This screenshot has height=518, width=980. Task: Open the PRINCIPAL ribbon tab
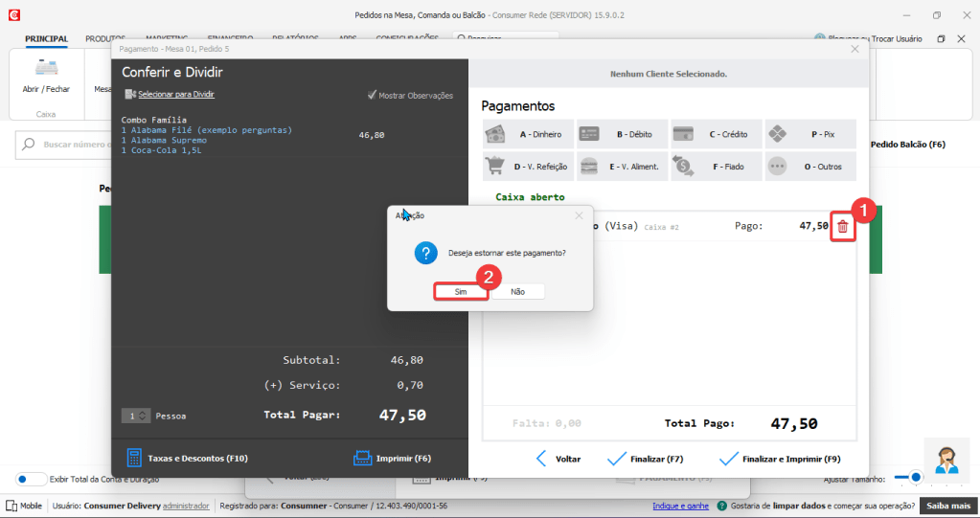pyautogui.click(x=46, y=38)
